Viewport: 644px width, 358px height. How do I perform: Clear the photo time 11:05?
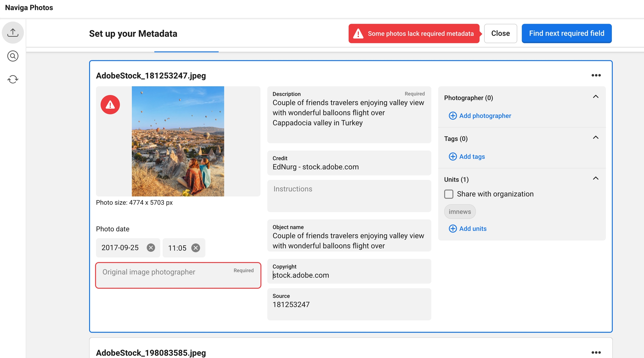click(x=196, y=248)
